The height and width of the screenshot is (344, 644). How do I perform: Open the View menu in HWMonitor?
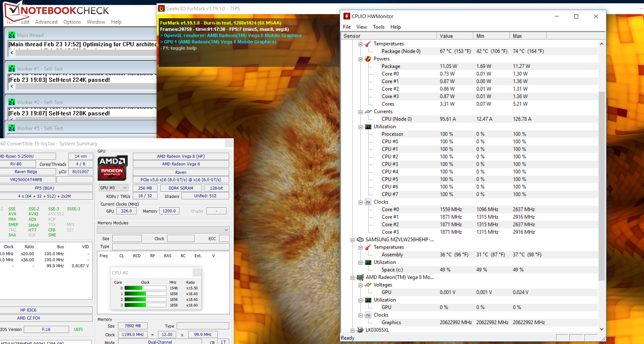(x=362, y=27)
